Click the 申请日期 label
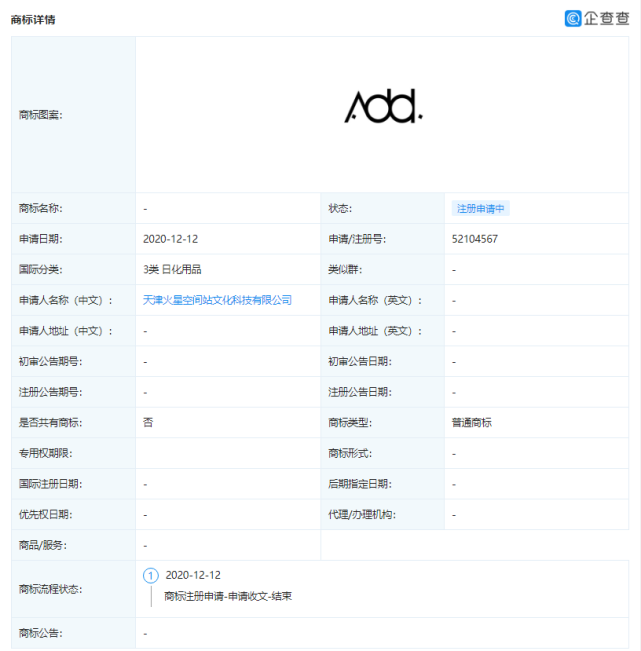 [x=41, y=239]
